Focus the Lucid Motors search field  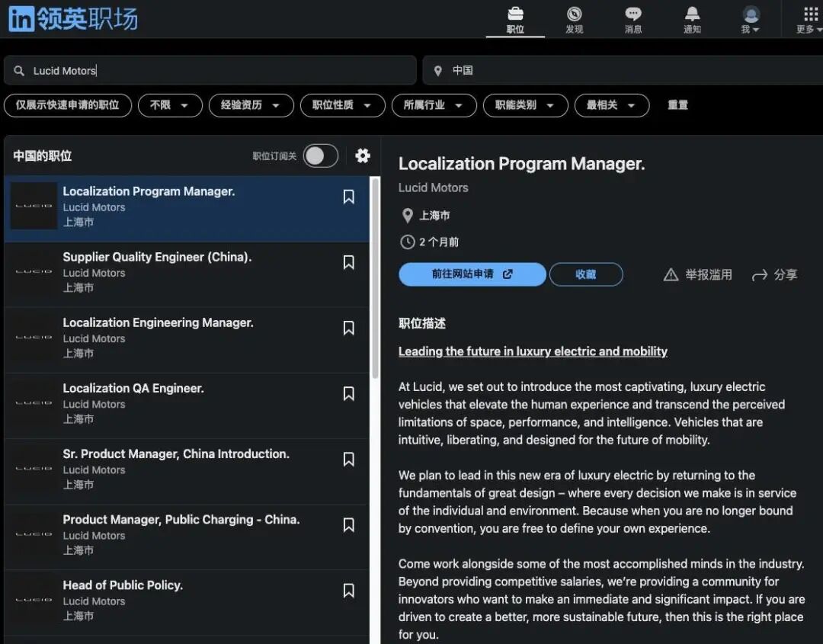[x=210, y=70]
